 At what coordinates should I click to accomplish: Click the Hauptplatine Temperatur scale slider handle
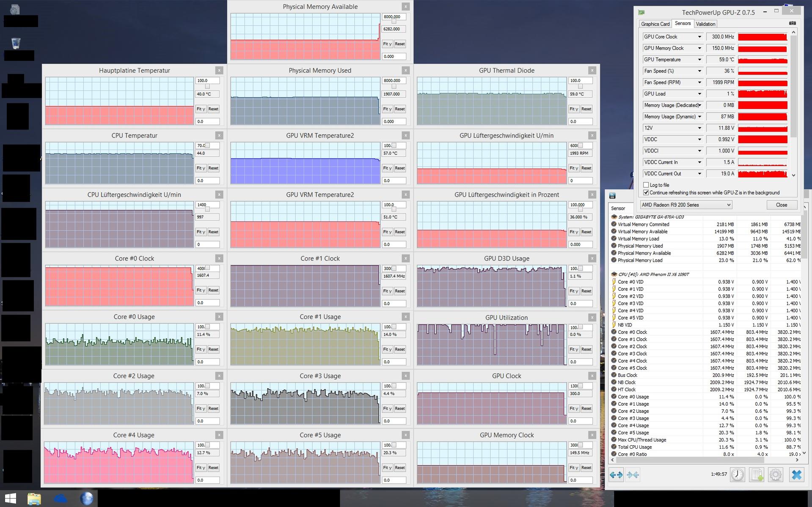click(207, 86)
